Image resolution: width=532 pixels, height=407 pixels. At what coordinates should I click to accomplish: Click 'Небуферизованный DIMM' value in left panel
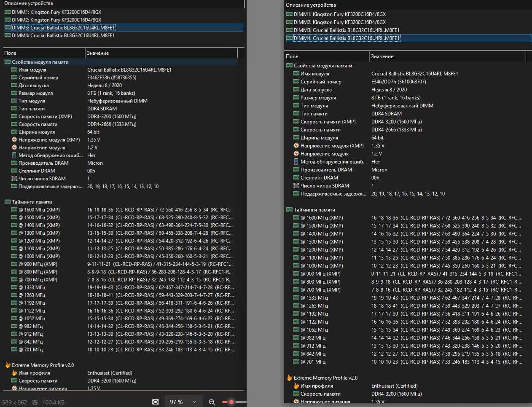point(117,101)
